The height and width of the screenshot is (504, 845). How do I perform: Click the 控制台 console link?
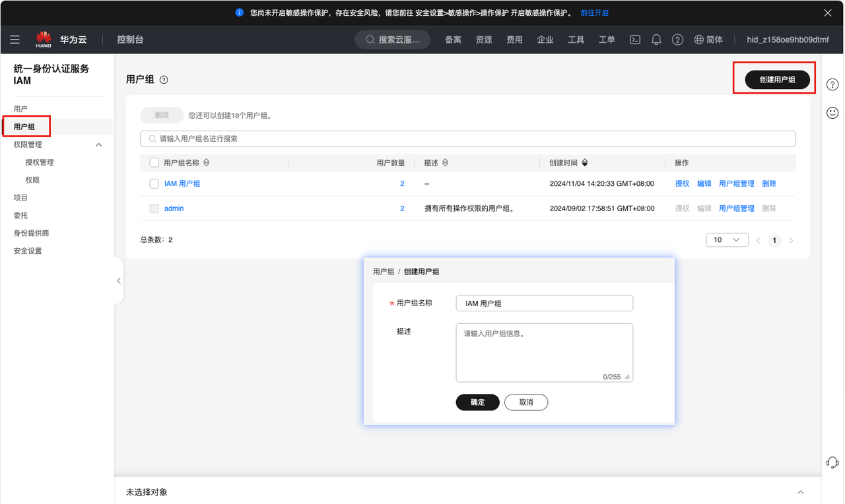[x=130, y=40]
